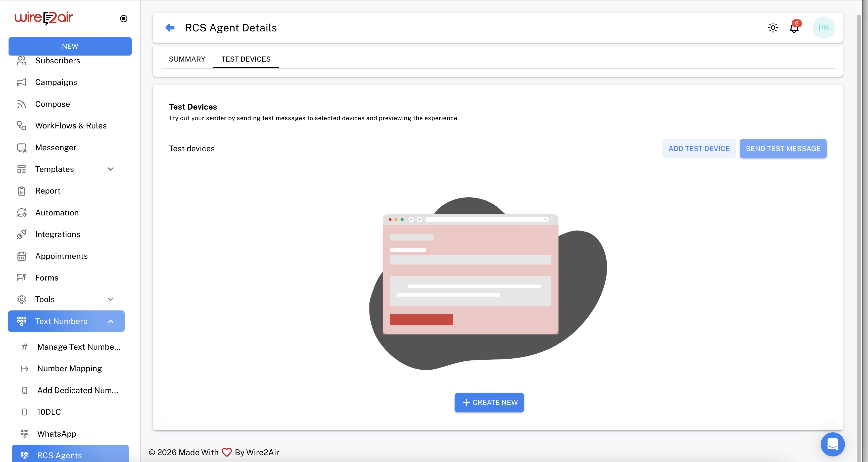The height and width of the screenshot is (462, 868).
Task: Open notifications bell with 9 badge
Action: point(794,28)
